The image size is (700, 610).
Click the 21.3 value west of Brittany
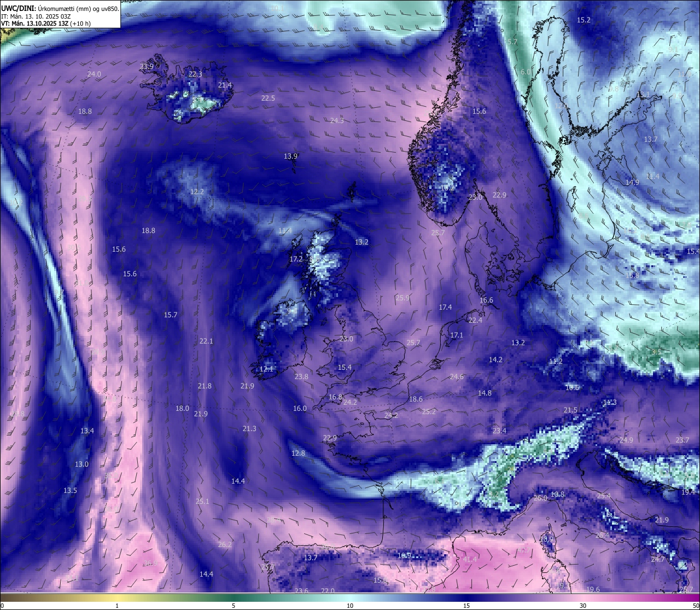(249, 428)
